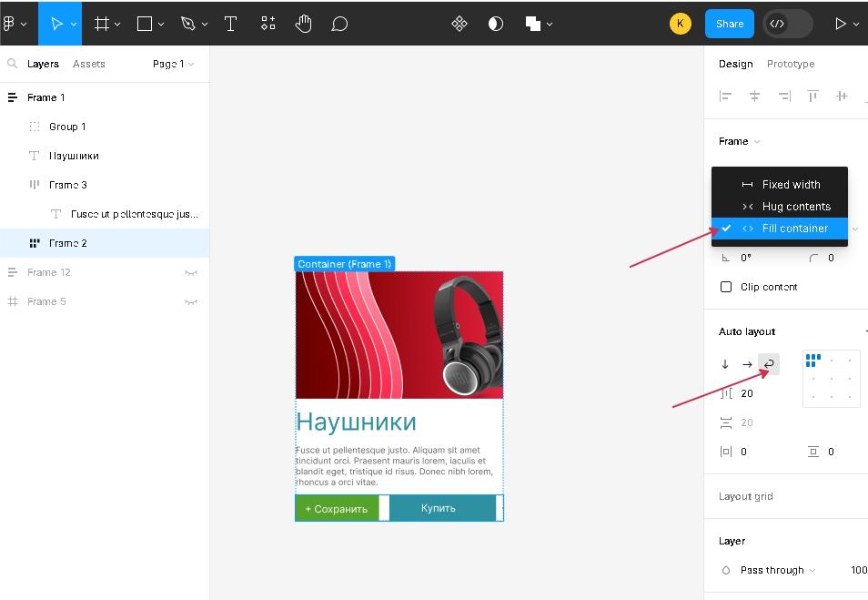Enable the Clip content checkbox
This screenshot has width=868, height=600.
(x=726, y=287)
